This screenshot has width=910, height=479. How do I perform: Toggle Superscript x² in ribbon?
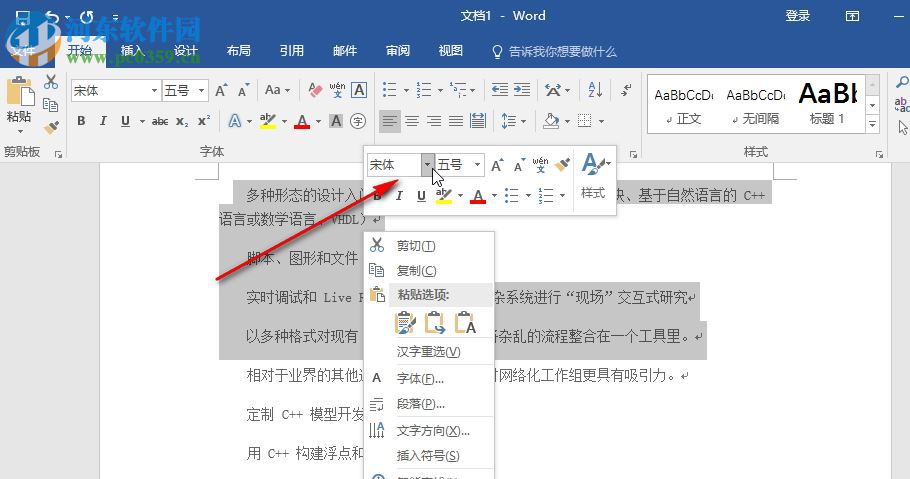(204, 121)
